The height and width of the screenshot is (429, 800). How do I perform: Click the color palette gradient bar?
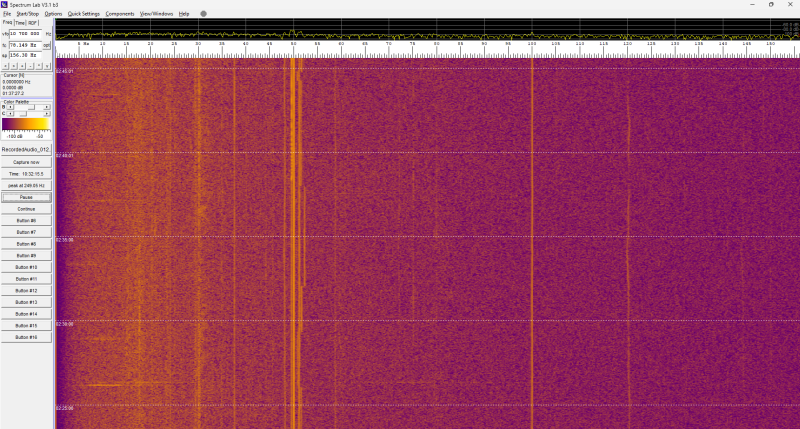[26, 124]
